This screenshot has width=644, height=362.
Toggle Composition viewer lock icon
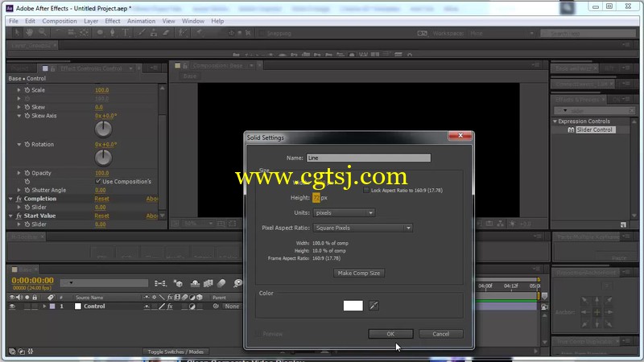pos(185,66)
